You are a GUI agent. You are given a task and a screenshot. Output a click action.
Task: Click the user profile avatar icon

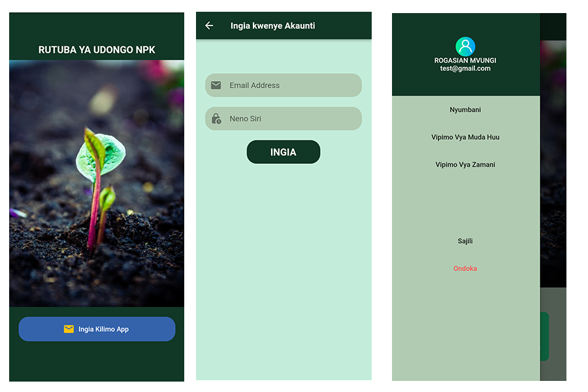click(x=465, y=46)
